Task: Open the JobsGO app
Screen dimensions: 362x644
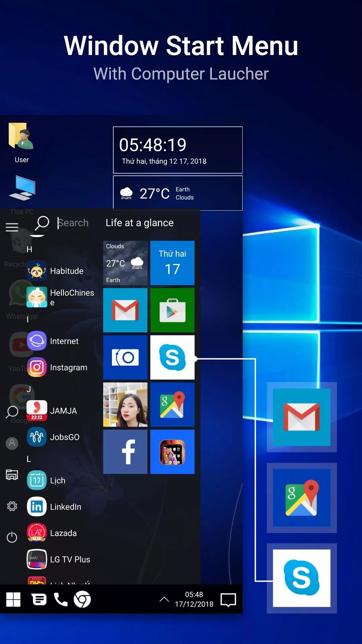Action: 53,437
